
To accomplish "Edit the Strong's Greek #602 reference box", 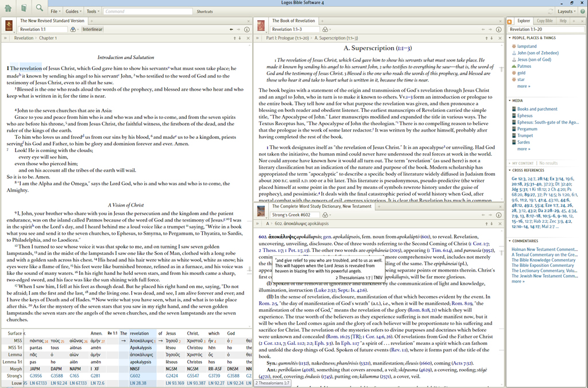I will 294,215.
